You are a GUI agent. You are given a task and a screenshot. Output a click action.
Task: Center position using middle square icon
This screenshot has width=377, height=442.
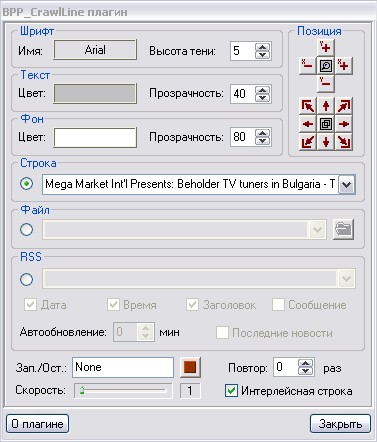[x=326, y=124]
